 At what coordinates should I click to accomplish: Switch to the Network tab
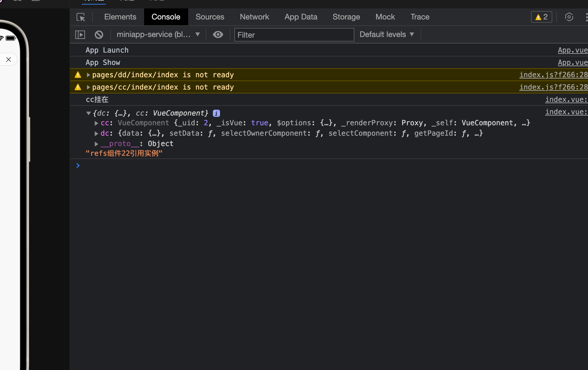254,17
